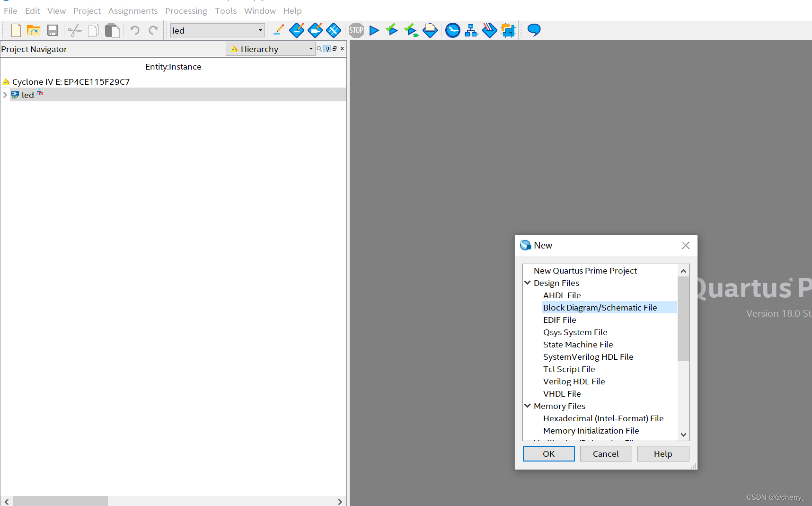Float the Project Navigator panel
812x506 pixels.
tap(335, 49)
